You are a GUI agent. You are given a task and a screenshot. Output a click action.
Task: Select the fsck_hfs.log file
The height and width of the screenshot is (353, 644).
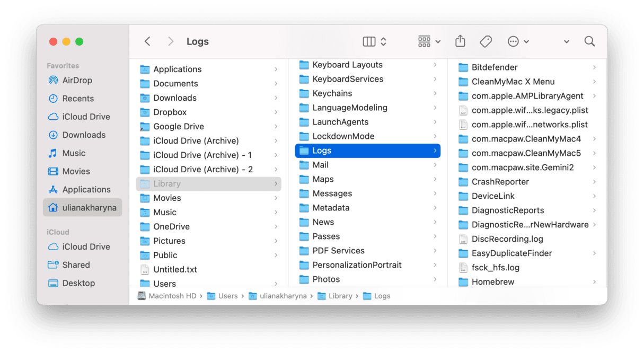click(x=527, y=268)
